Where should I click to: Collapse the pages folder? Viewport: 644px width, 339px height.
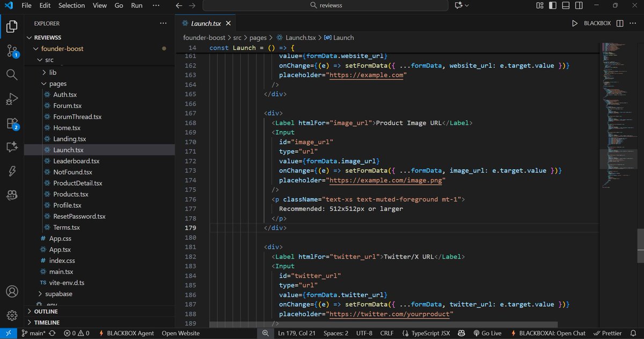(x=44, y=84)
